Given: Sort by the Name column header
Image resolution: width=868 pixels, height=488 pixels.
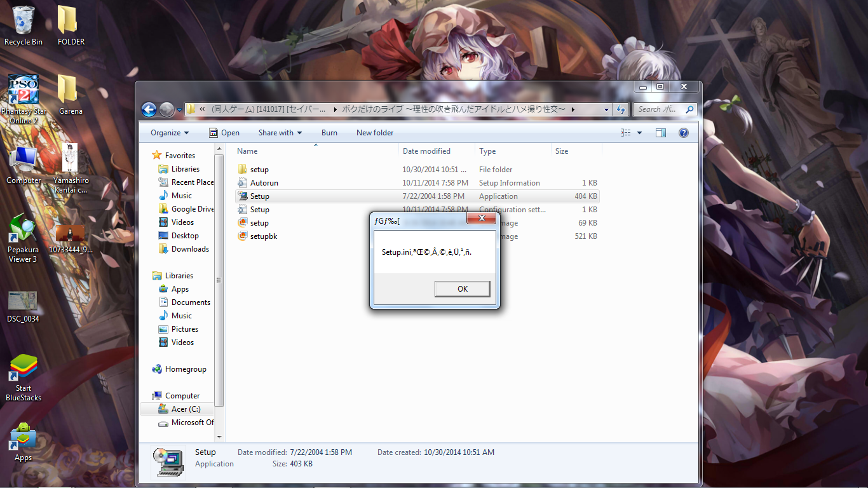Looking at the screenshot, I should pyautogui.click(x=316, y=151).
